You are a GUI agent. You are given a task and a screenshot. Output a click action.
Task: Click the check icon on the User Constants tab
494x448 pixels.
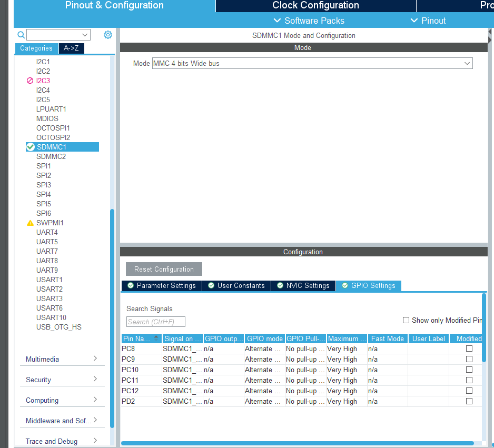[211, 285]
